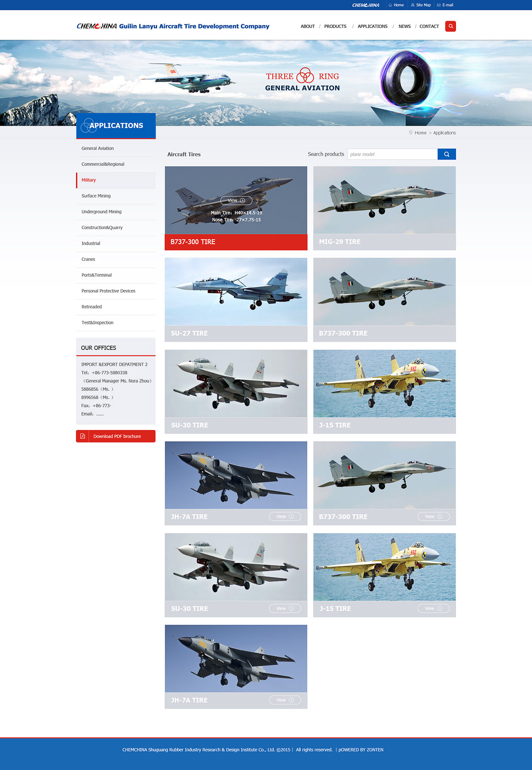Click 'IMPORT &EXPORT DEPATMENT 2' text
Image resolution: width=532 pixels, height=770 pixels.
(114, 365)
